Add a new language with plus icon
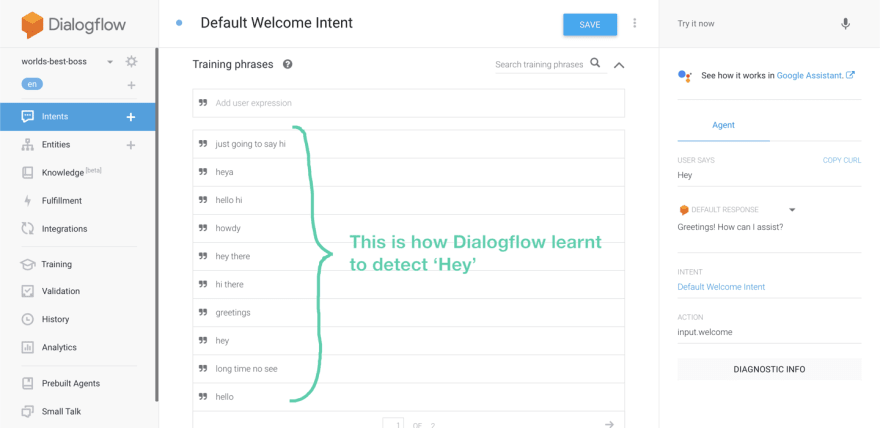This screenshot has width=880, height=428. pos(131,85)
